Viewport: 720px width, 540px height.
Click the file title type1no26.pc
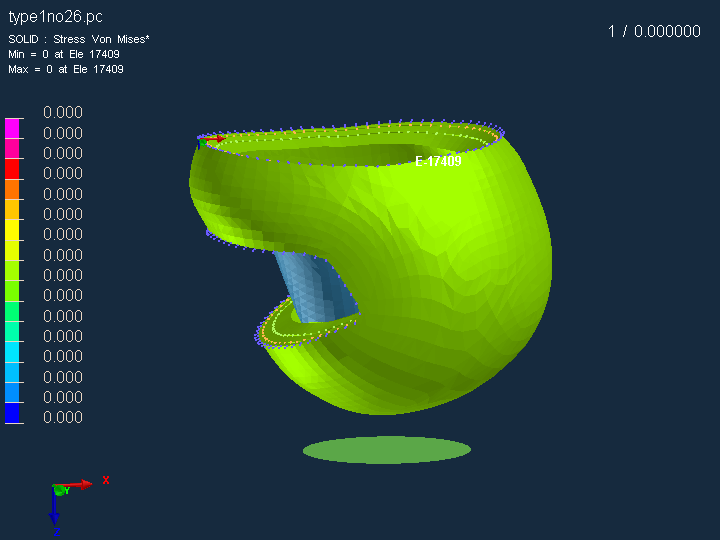click(x=55, y=17)
